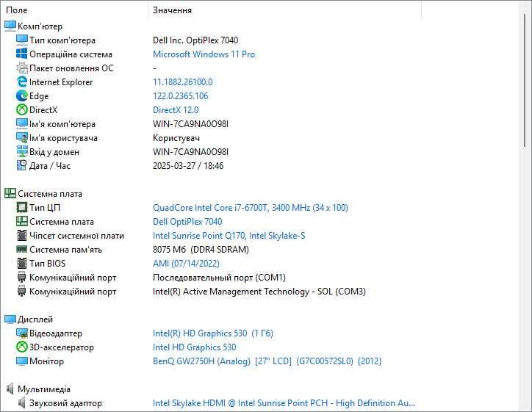Open the BenQ GW2750H monitor link
Screen dimensions: 532x412
click(267, 361)
